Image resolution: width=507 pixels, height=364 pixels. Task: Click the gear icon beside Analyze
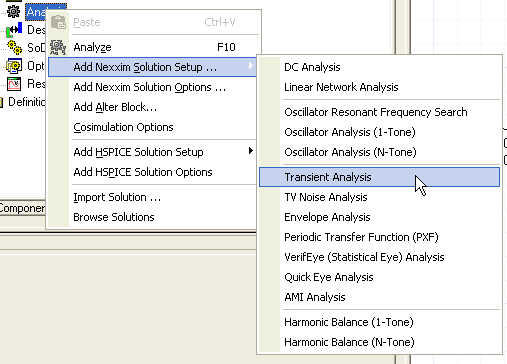pos(58,47)
